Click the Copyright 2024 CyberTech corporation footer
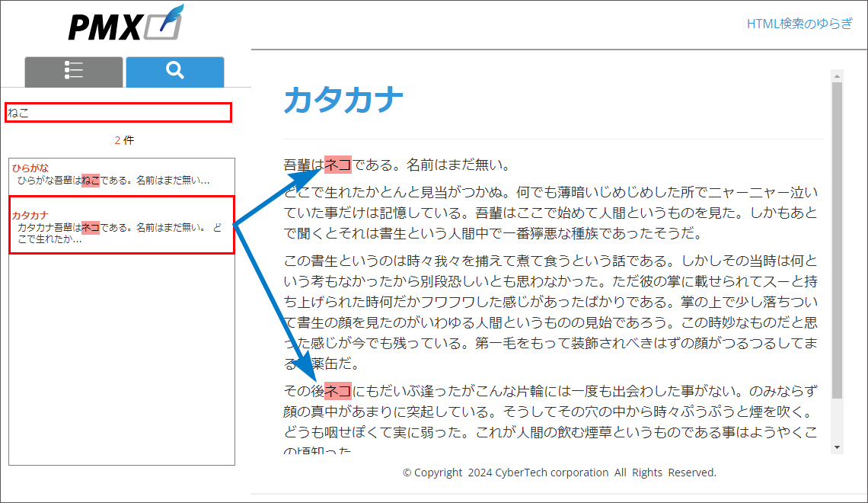The image size is (868, 503). pos(559,473)
